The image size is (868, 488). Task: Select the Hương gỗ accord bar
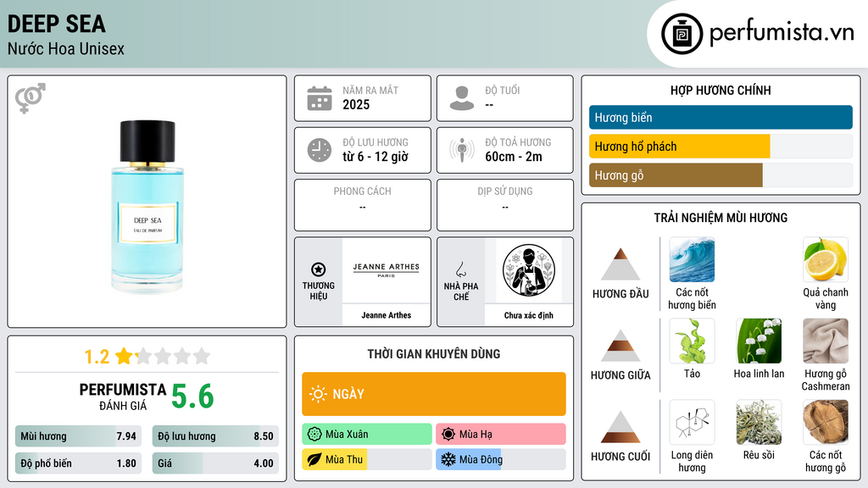[x=721, y=175]
